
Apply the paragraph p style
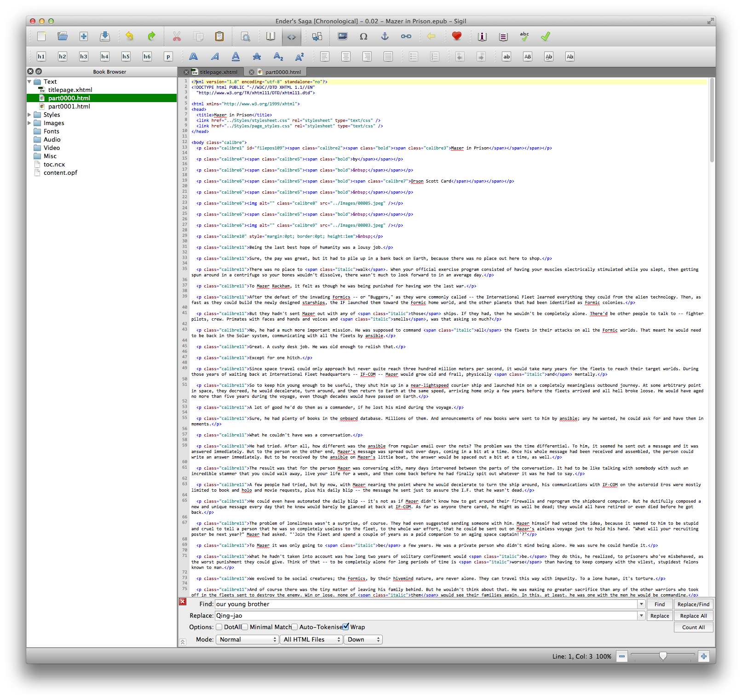168,57
